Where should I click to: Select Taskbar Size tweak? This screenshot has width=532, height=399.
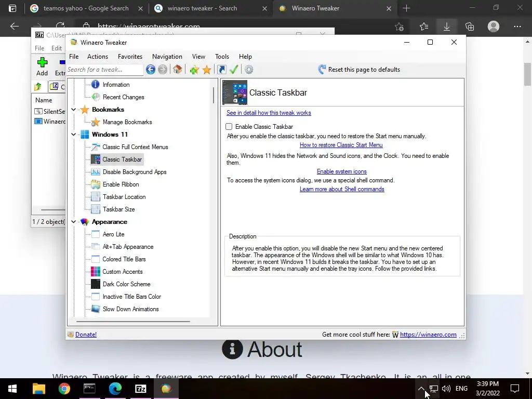[x=118, y=209]
